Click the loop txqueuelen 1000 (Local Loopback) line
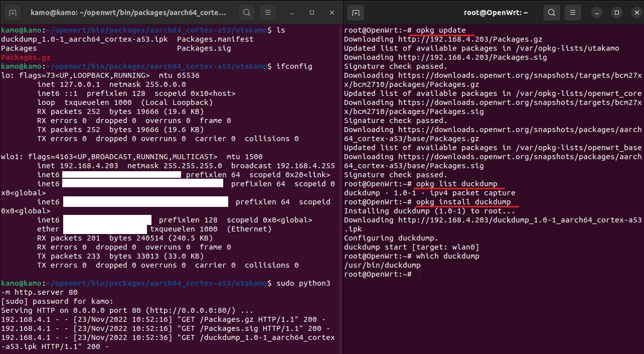This screenshot has height=354, width=644. pos(125,102)
